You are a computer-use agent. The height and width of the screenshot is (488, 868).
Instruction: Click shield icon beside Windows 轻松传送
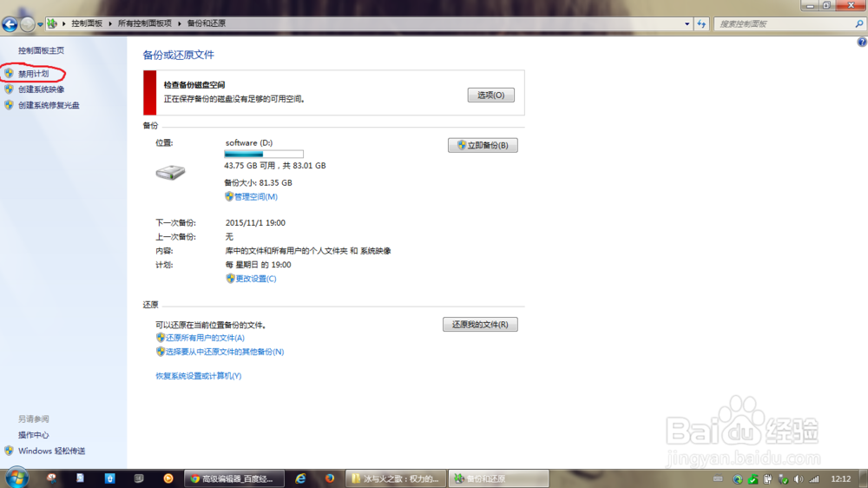9,451
